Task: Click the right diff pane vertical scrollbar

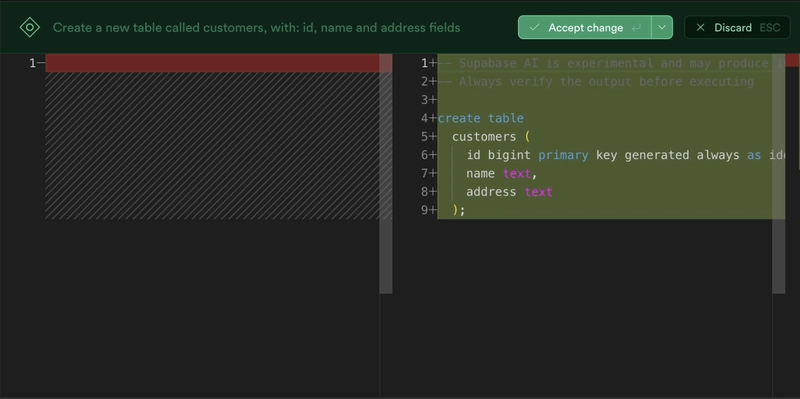Action: pos(779,173)
